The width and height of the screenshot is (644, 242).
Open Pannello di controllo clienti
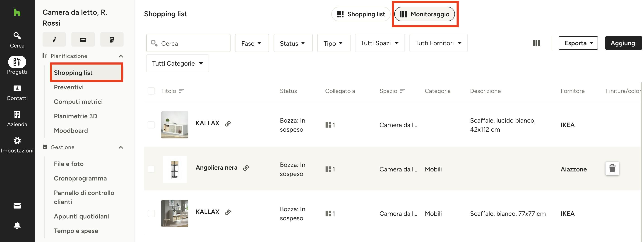coord(84,197)
